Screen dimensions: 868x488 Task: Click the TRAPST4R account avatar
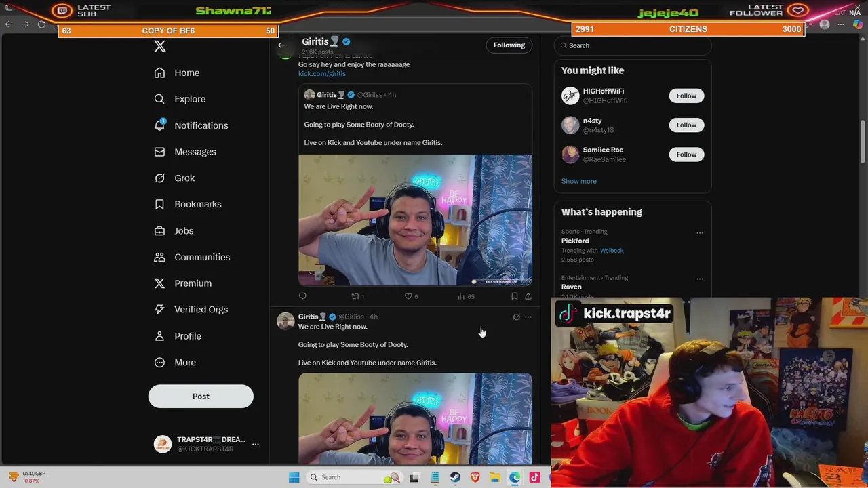click(x=163, y=444)
